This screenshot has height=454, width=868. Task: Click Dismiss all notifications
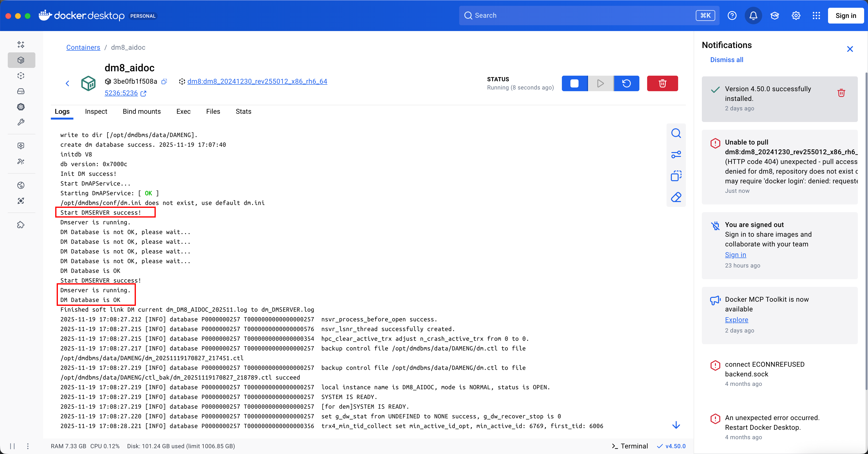[x=727, y=60]
